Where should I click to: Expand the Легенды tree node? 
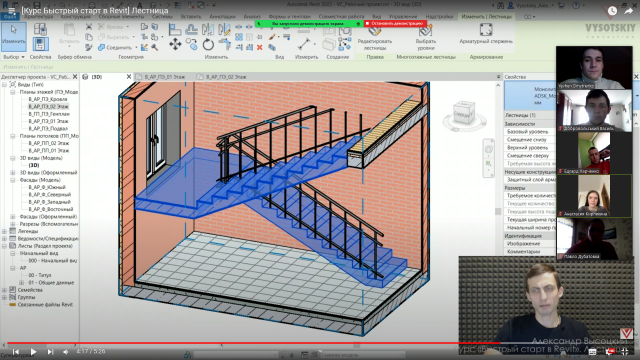(x=4, y=231)
